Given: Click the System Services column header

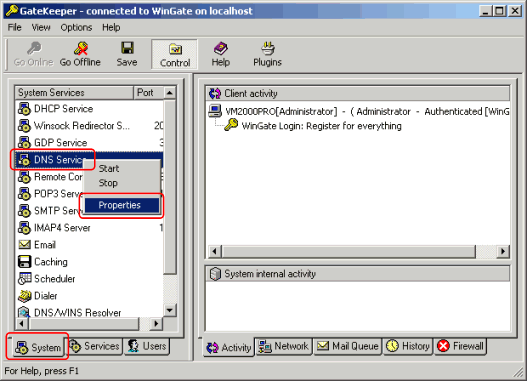Looking at the screenshot, I should [74, 92].
